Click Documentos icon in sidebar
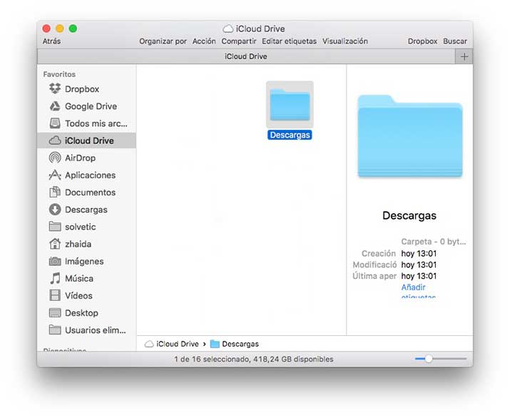 point(55,192)
